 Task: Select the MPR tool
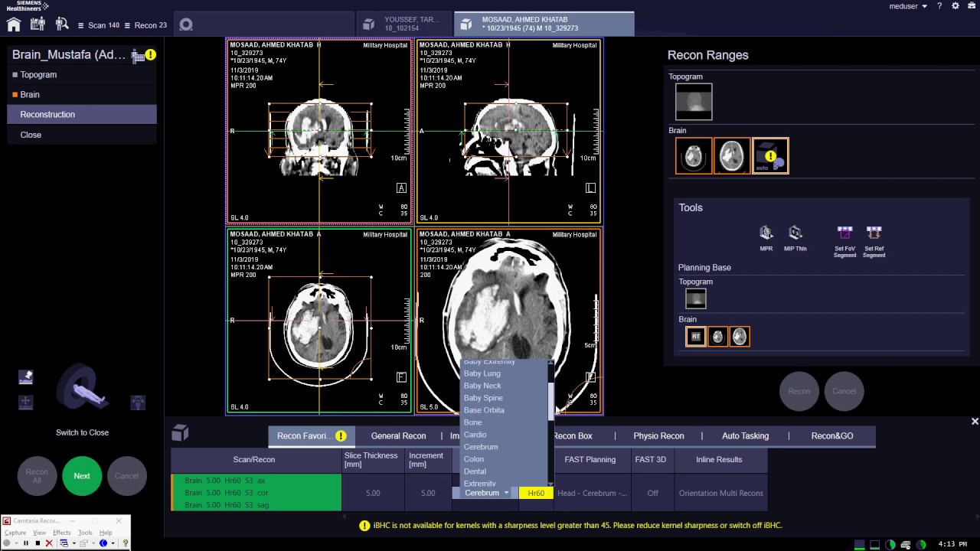766,236
